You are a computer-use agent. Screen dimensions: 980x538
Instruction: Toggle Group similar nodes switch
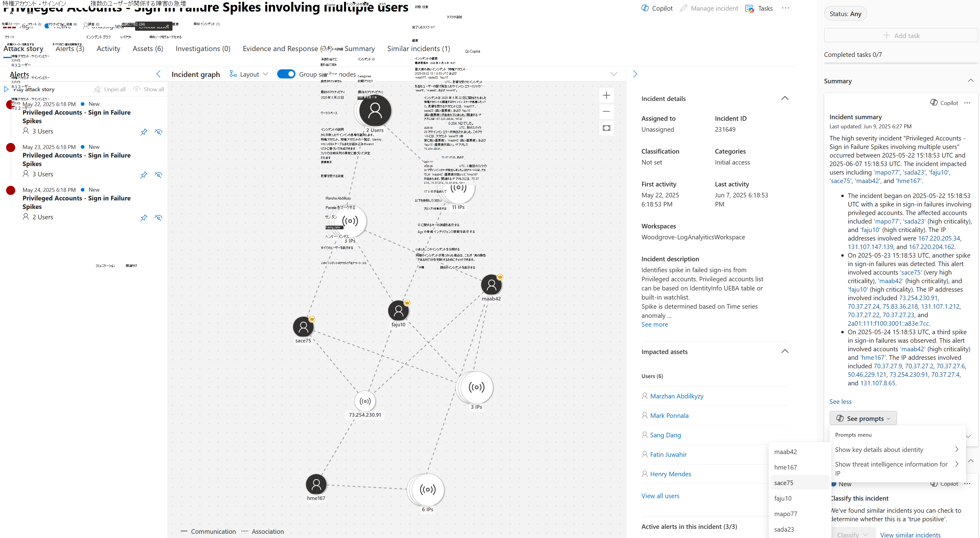(x=286, y=74)
